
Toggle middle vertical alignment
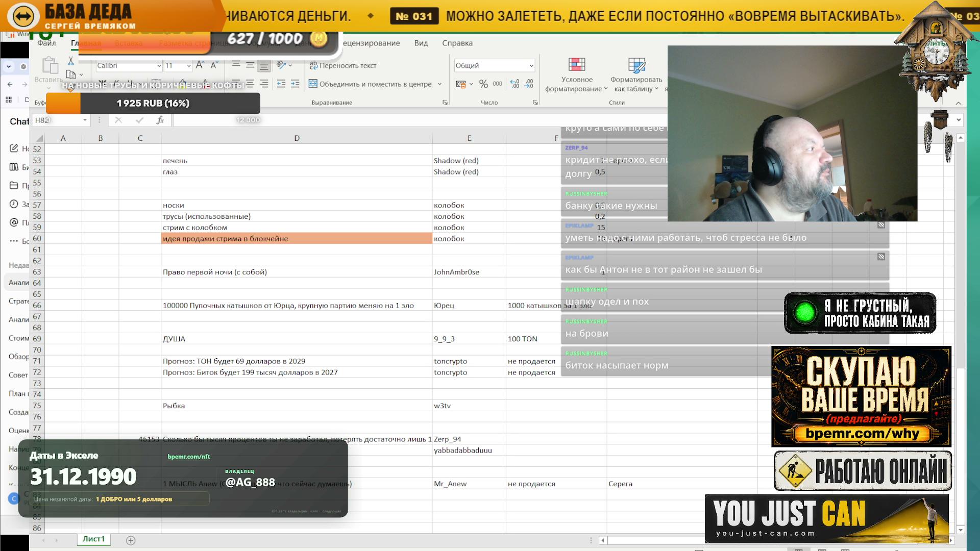coord(250,65)
